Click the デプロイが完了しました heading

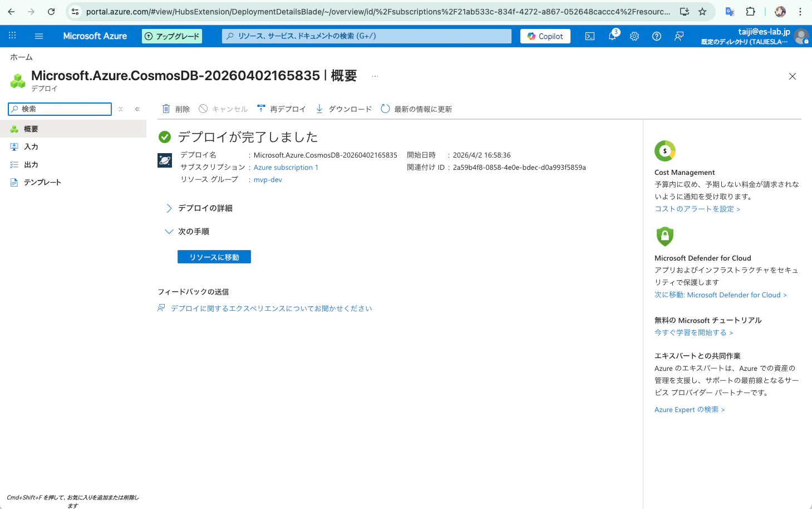(x=248, y=137)
